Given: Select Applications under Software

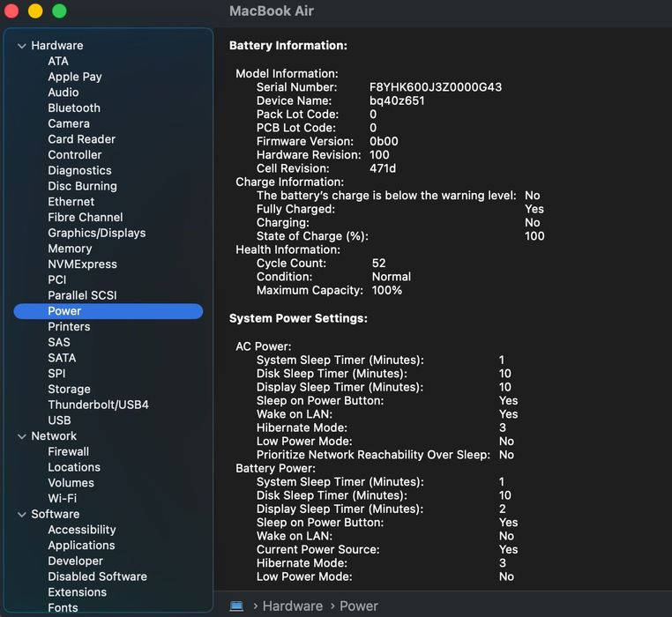Looking at the screenshot, I should [81, 546].
